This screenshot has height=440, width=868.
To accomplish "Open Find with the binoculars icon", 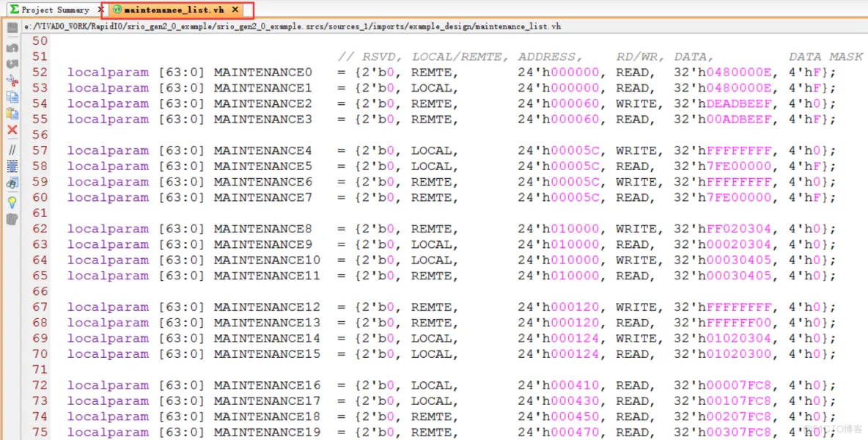I will tap(12, 183).
